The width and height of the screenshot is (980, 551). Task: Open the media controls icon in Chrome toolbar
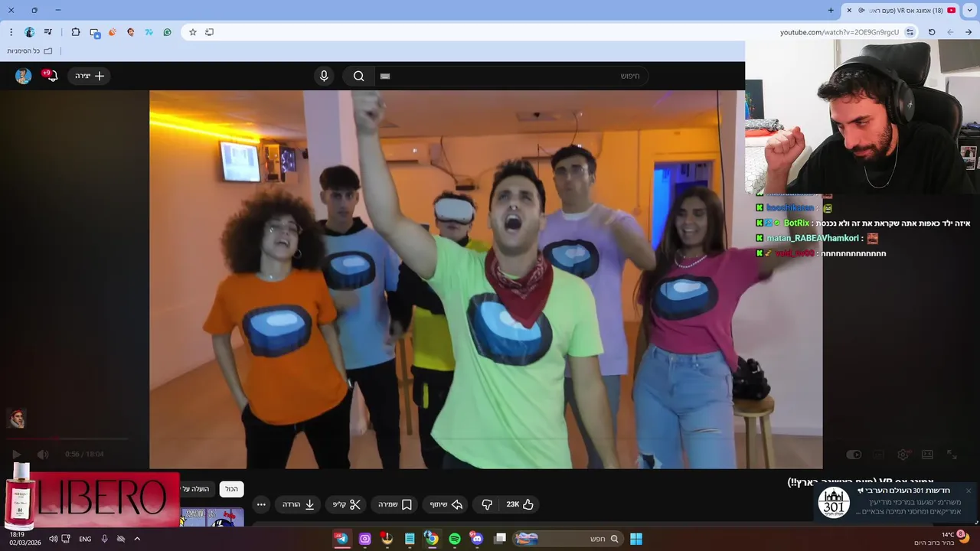coord(48,32)
